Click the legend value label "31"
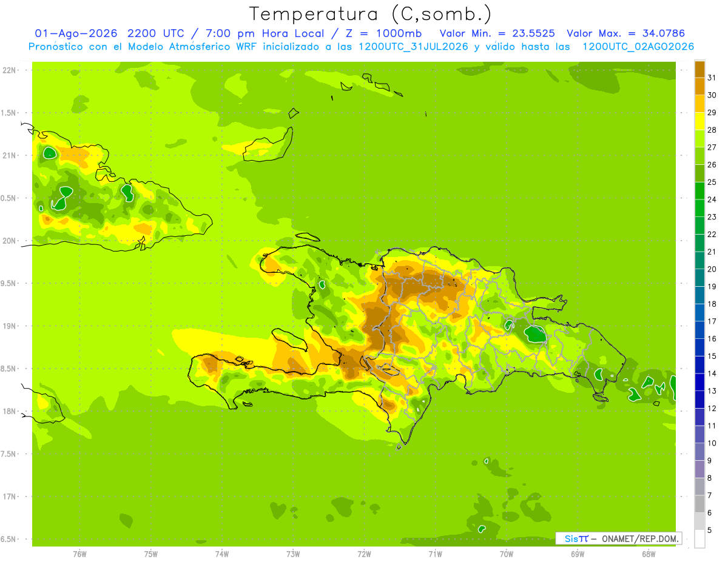Image resolution: width=728 pixels, height=562 pixels. click(x=712, y=78)
